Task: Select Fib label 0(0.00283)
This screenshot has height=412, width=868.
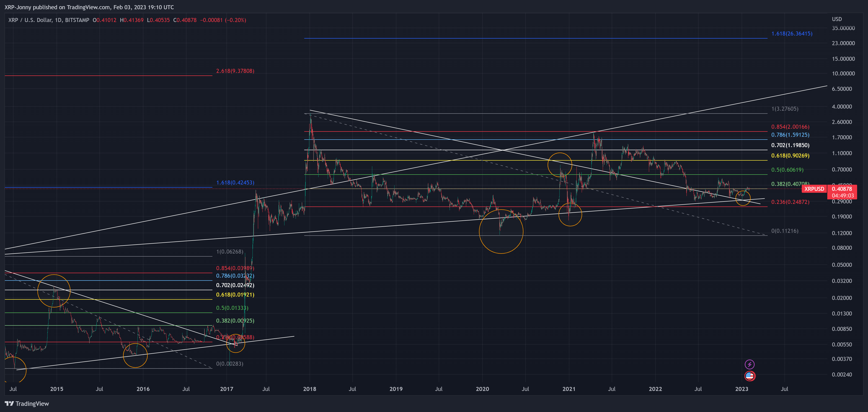Action: [x=230, y=364]
